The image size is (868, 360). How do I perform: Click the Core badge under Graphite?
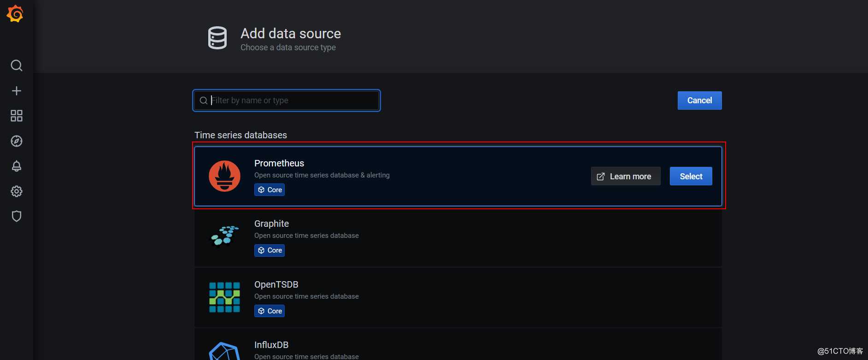270,250
